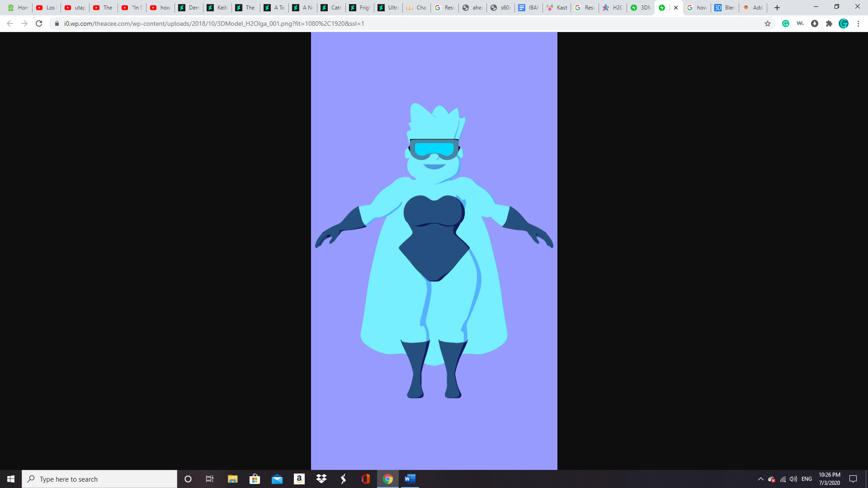Click the date/time display in taskbar
This screenshot has height=488, width=868.
(829, 479)
